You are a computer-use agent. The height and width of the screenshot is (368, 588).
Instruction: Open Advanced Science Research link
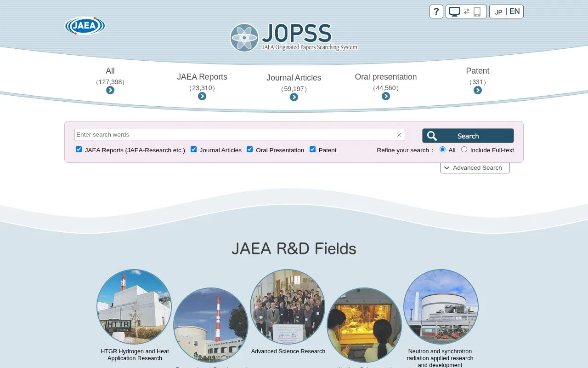point(288,351)
